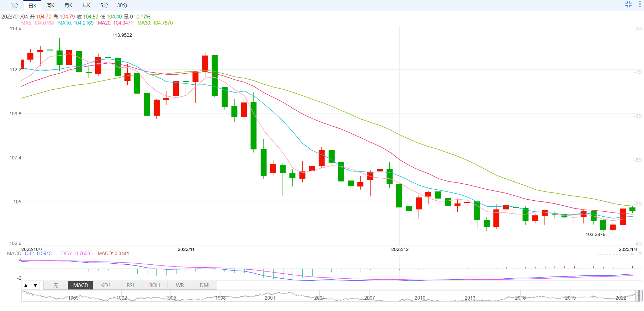Click the range slider's dark center grip

(639, 296)
